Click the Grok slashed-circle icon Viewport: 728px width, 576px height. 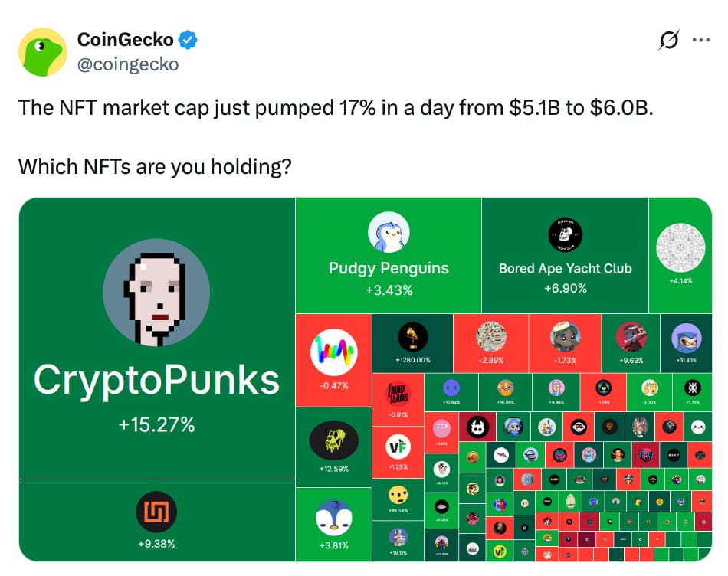pos(669,40)
